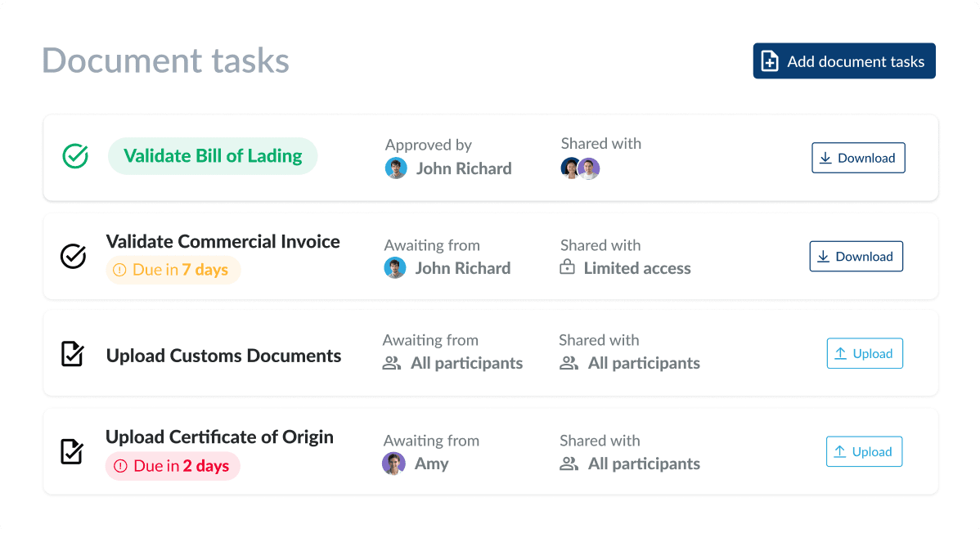The height and width of the screenshot is (533, 980).
Task: Click the Upload Certificate of Origin task icon
Action: point(72,451)
